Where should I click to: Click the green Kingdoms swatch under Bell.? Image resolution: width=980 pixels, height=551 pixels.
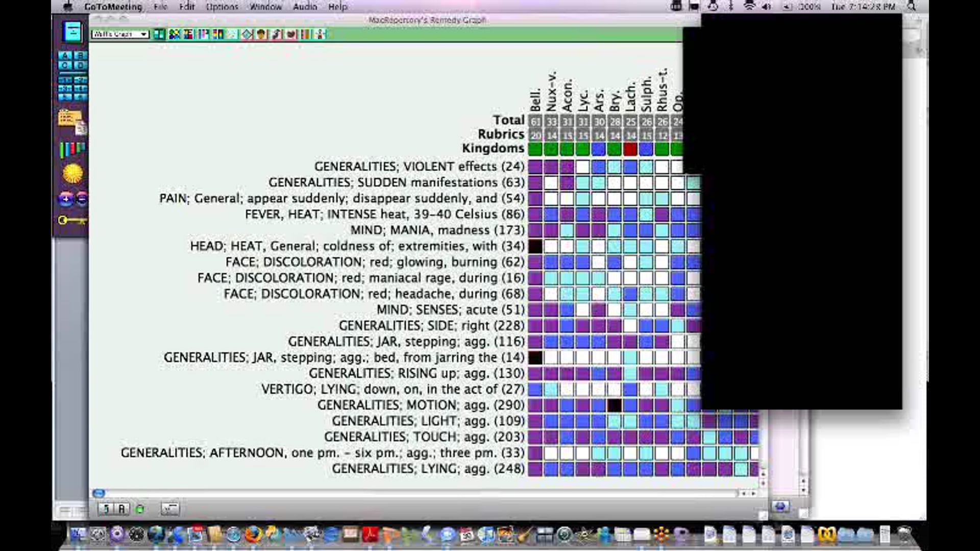pyautogui.click(x=535, y=148)
